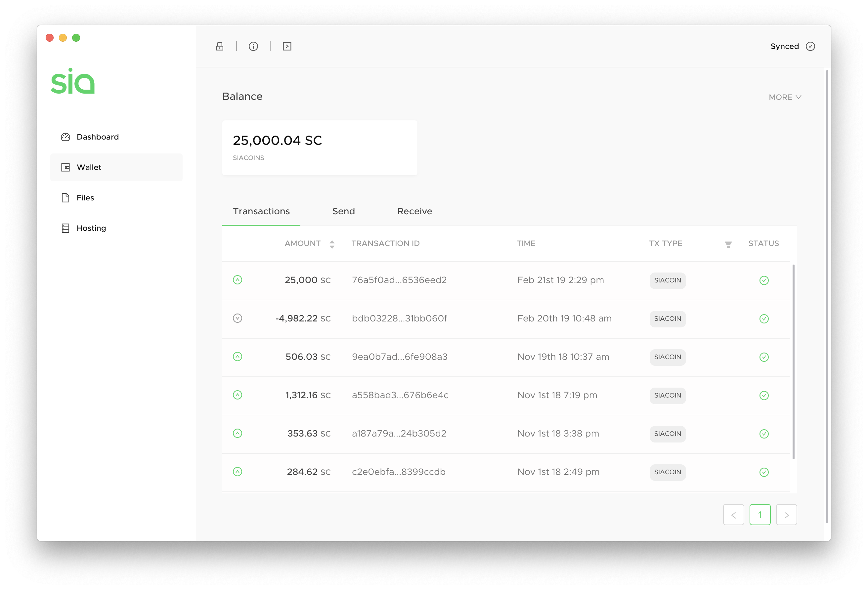Go to next page of transactions
Image resolution: width=868 pixels, height=590 pixels.
coord(787,515)
